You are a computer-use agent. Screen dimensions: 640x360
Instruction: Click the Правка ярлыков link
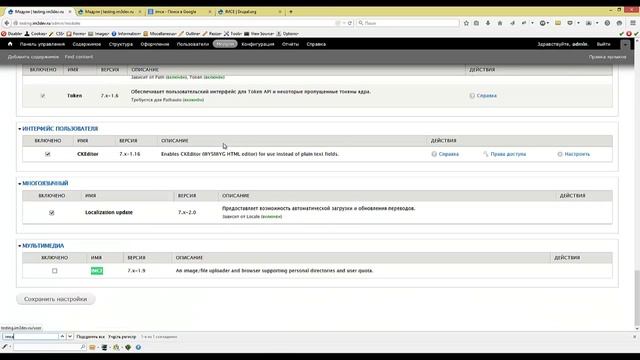point(607,57)
